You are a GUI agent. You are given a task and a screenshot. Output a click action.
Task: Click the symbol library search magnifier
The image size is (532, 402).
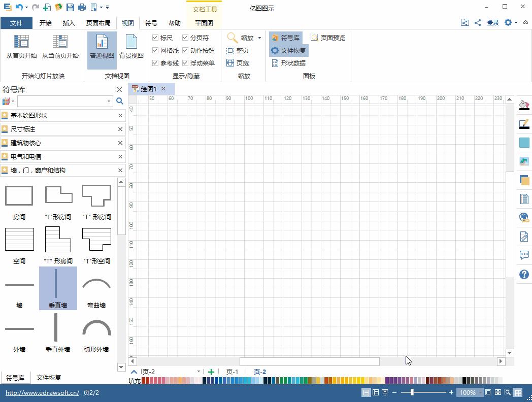pyautogui.click(x=119, y=101)
